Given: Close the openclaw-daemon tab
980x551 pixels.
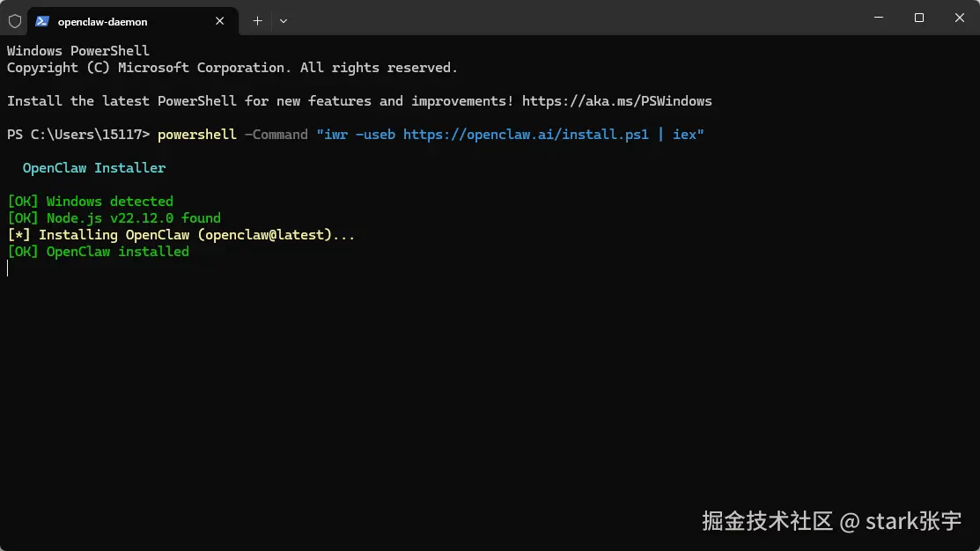Looking at the screenshot, I should click(220, 20).
